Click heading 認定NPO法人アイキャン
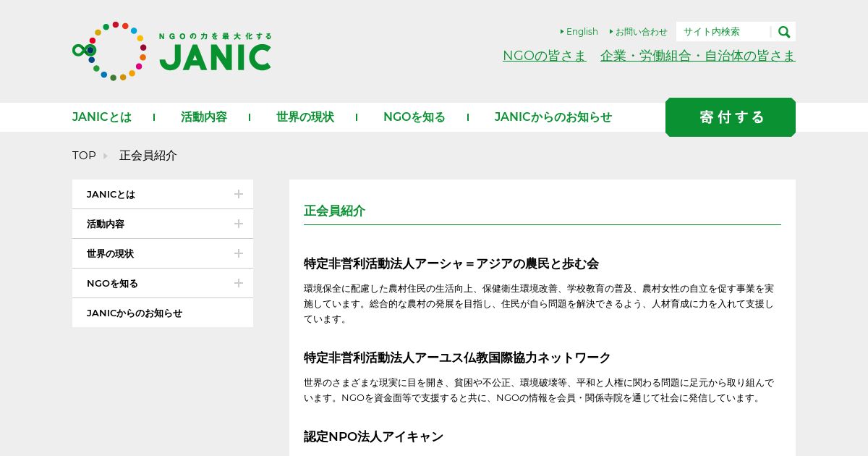The height and width of the screenshot is (456, 868). 373,436
